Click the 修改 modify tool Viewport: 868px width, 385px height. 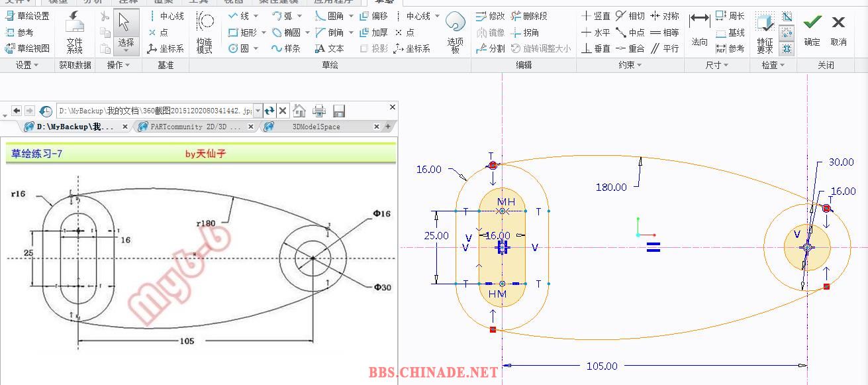(x=490, y=16)
